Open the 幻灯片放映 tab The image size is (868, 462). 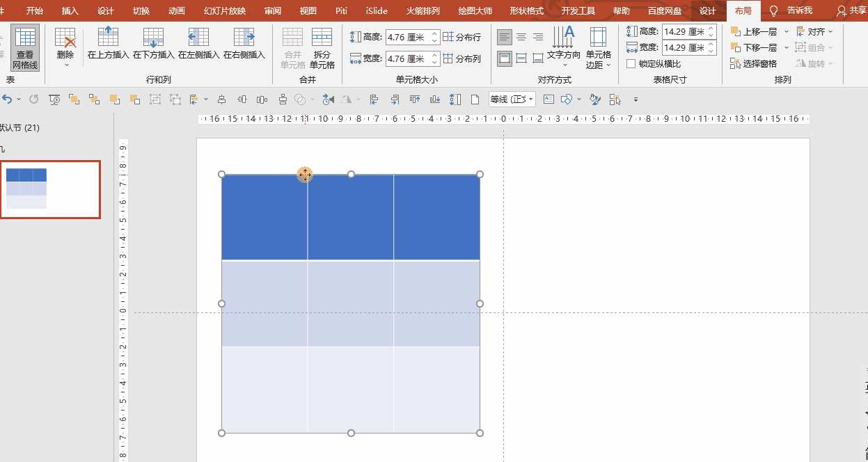(225, 10)
